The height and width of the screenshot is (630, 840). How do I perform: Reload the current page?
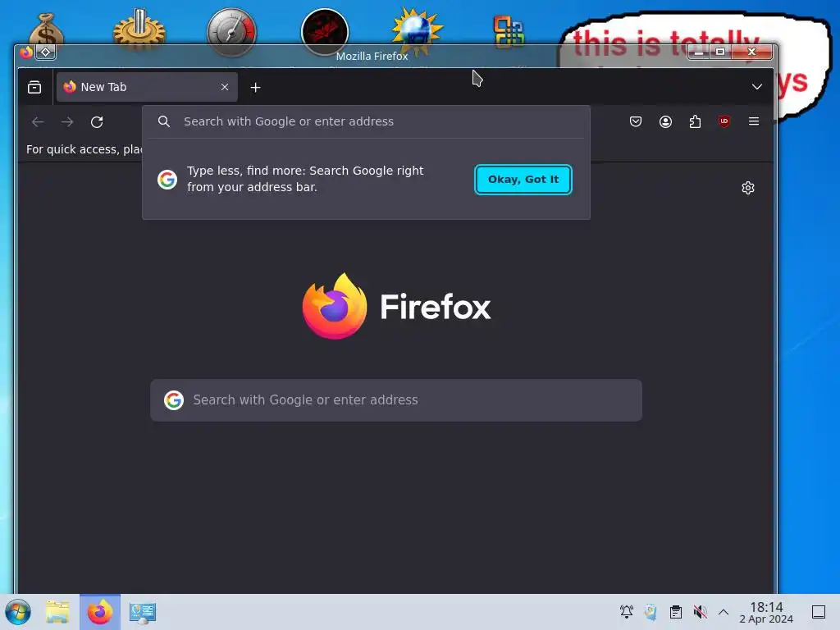[x=97, y=122]
